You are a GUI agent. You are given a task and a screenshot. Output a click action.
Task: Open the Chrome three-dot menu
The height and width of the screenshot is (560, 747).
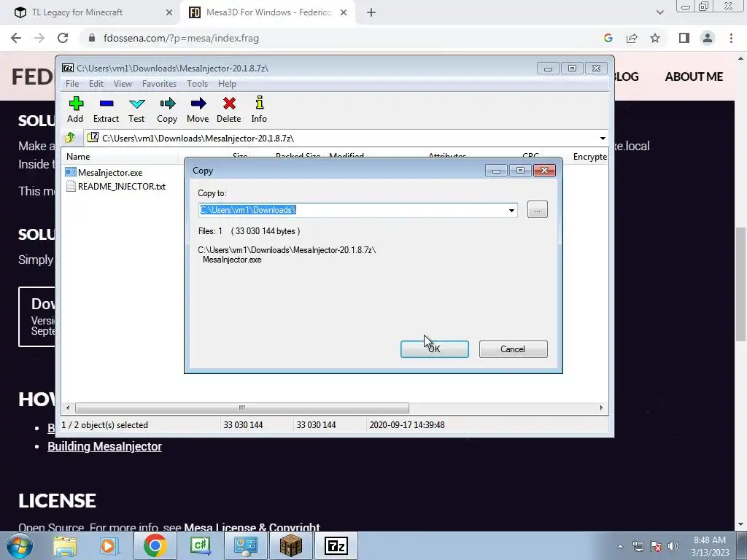[x=731, y=38]
